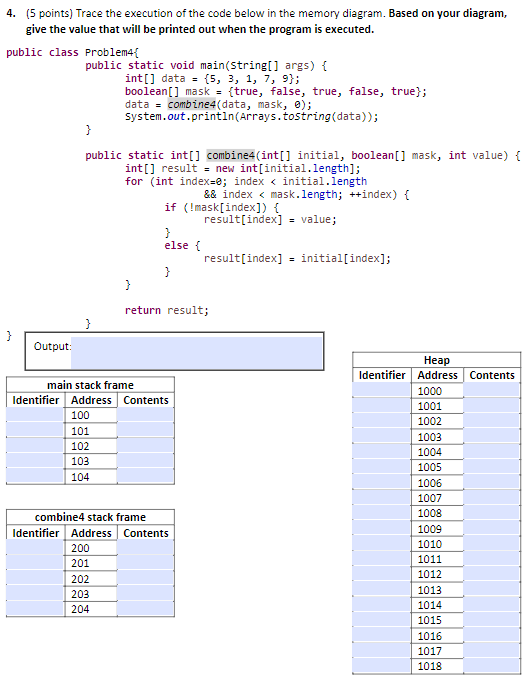
Task: Click Identifier cell for combine4 address 204
Action: tap(35, 609)
